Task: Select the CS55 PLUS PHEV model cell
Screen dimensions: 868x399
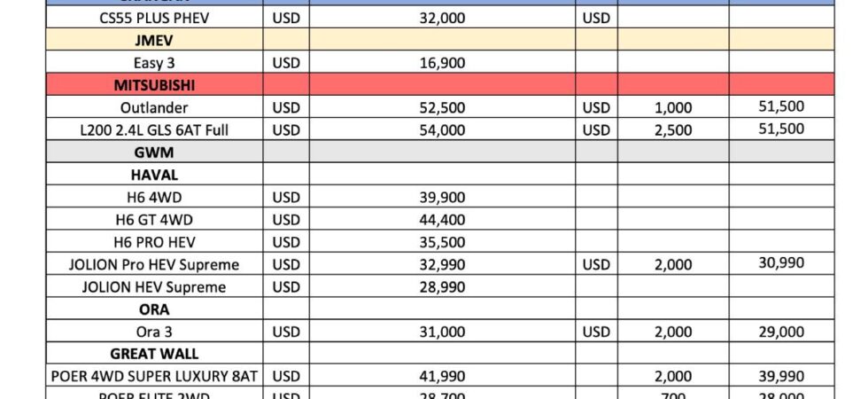Action: click(x=154, y=17)
